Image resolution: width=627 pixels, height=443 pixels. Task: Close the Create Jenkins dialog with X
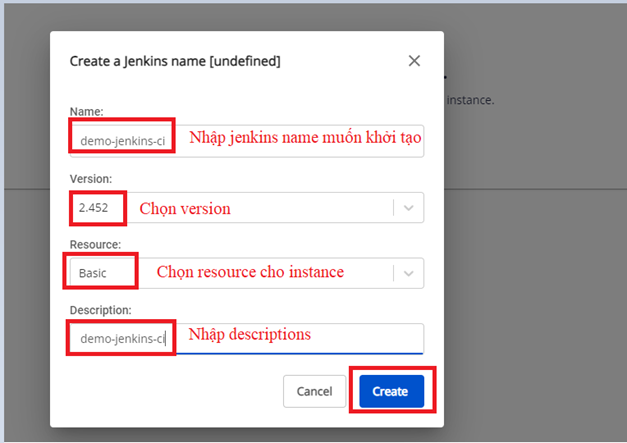(414, 61)
